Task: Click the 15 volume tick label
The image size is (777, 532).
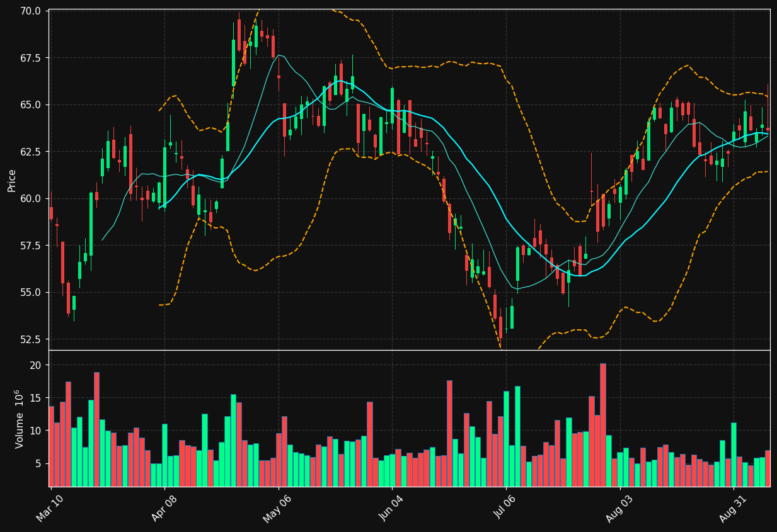Action: [37, 398]
